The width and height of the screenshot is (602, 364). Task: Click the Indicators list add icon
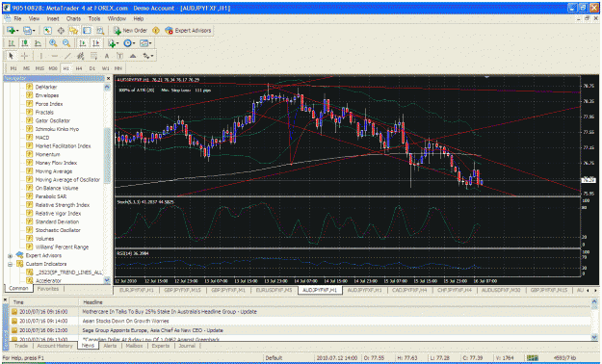[x=112, y=43]
